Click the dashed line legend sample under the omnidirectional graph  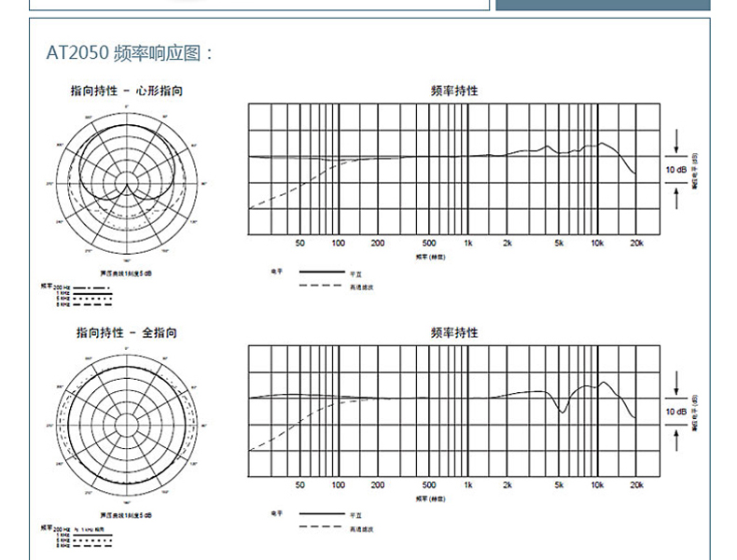point(321,526)
